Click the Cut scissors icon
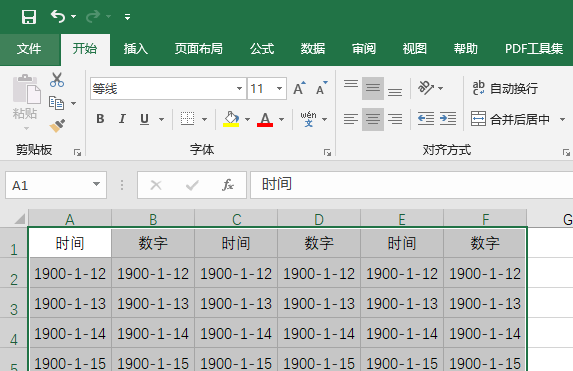Image resolution: width=573 pixels, height=371 pixels. [x=57, y=80]
